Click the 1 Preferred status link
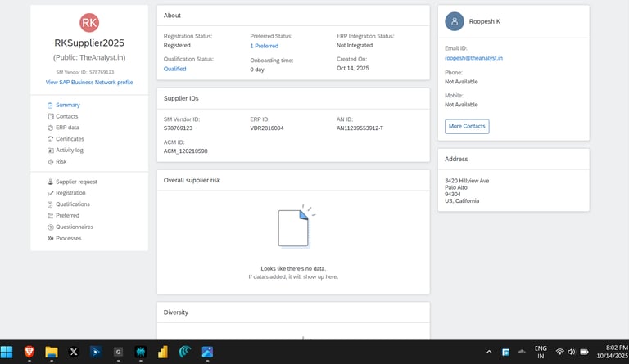The height and width of the screenshot is (364, 629). pyautogui.click(x=264, y=46)
